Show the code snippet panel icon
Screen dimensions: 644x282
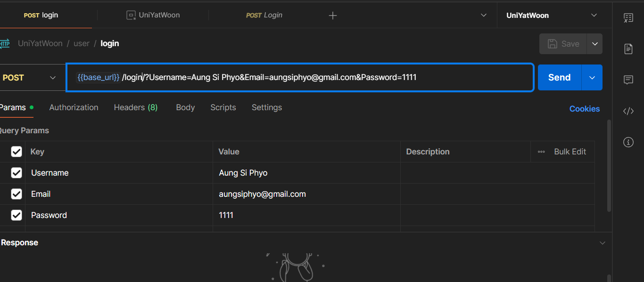tap(628, 111)
